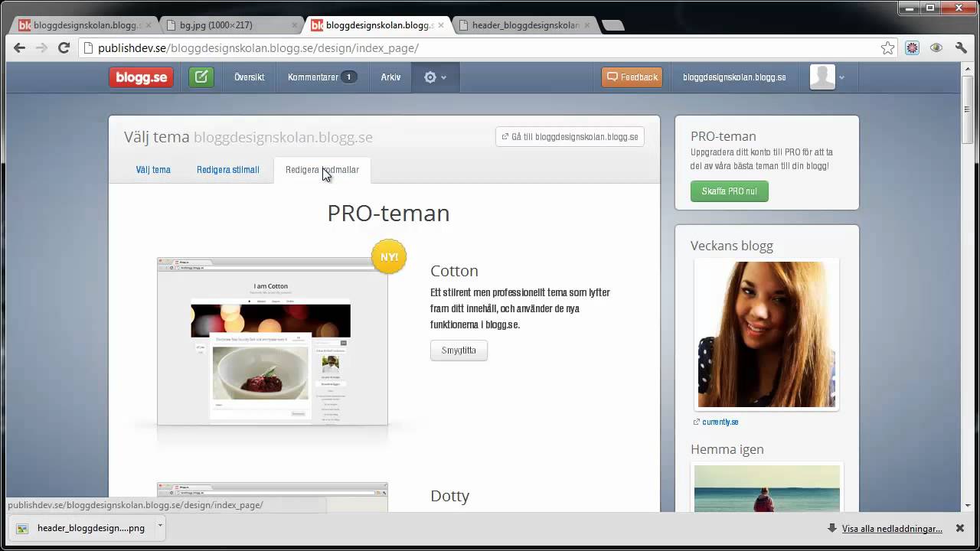This screenshot has width=980, height=551.
Task: Open the user avatar dropdown
Action: tap(827, 77)
